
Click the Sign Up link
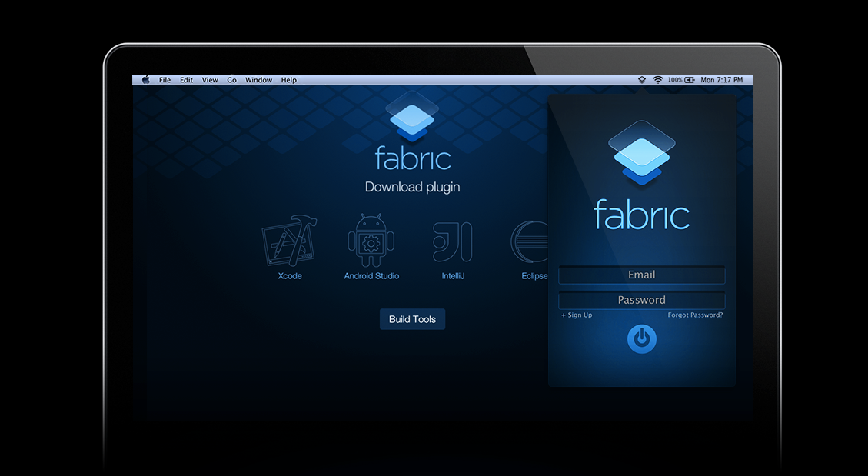tap(577, 315)
